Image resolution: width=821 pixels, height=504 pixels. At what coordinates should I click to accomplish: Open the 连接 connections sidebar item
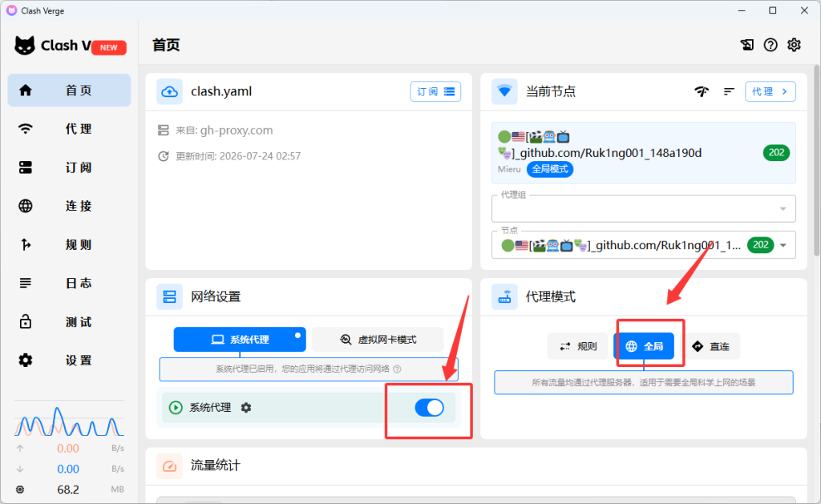[69, 206]
